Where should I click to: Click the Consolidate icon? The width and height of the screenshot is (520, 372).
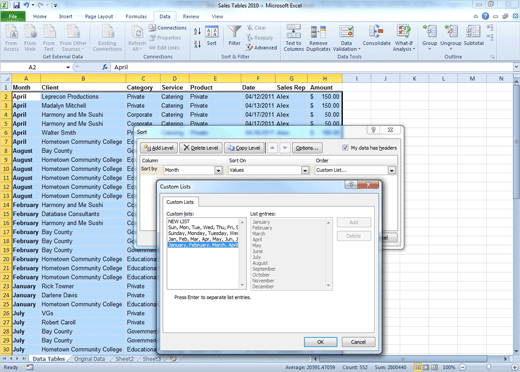(376, 35)
